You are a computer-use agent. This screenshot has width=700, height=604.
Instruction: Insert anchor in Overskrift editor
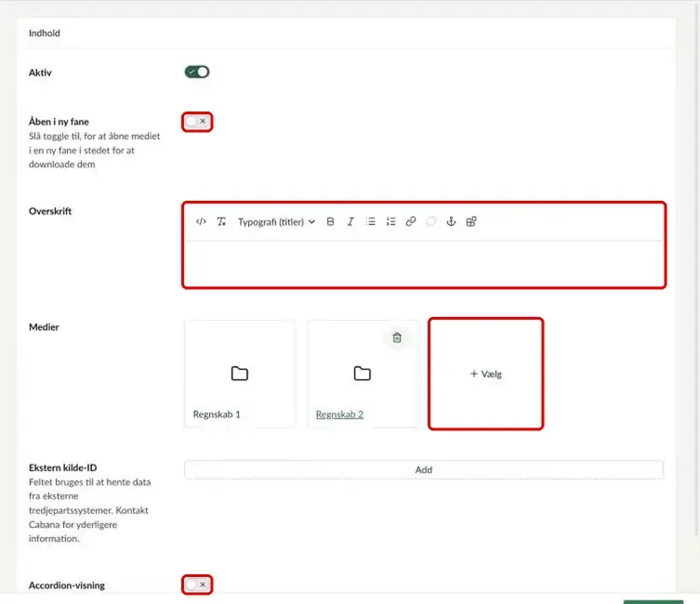pyautogui.click(x=451, y=222)
